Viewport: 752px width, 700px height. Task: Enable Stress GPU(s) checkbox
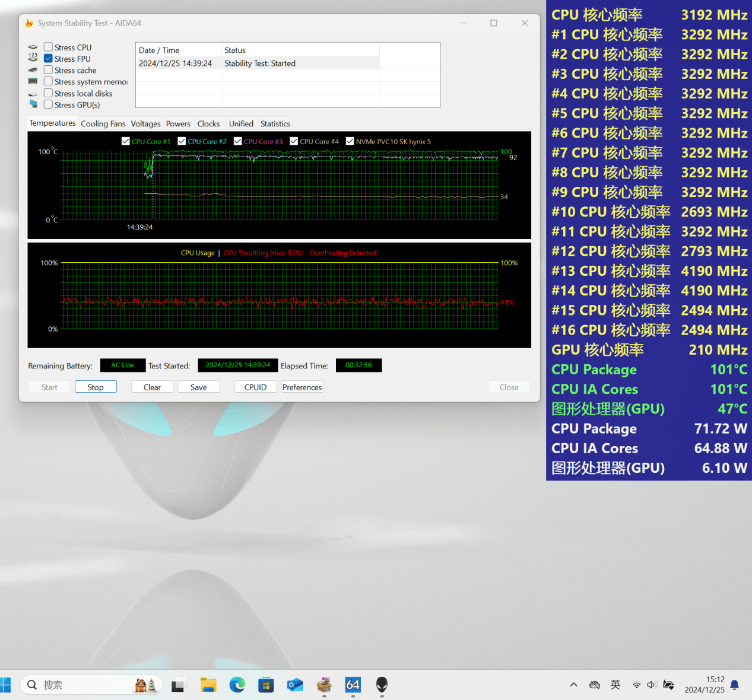pyautogui.click(x=48, y=104)
